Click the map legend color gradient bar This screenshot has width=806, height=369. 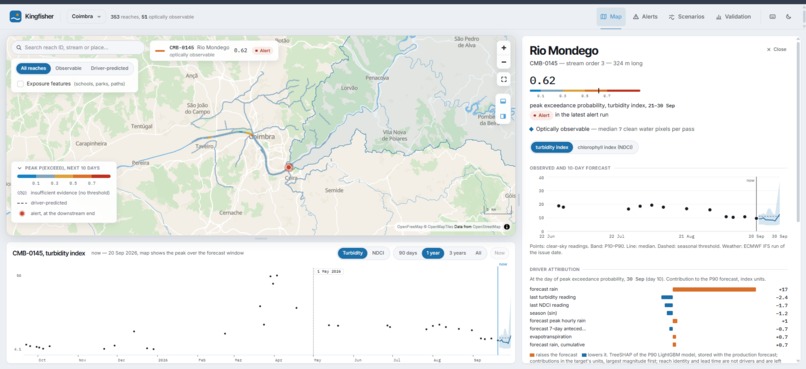[63, 176]
